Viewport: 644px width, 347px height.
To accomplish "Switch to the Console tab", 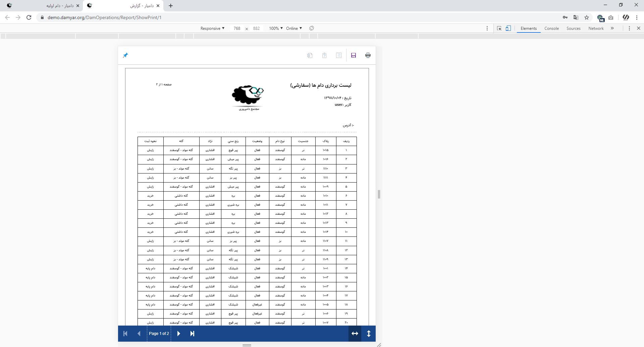I will pyautogui.click(x=551, y=28).
